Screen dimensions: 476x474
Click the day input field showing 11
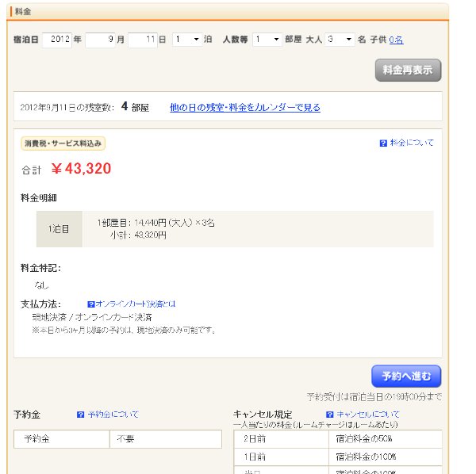pyautogui.click(x=143, y=40)
